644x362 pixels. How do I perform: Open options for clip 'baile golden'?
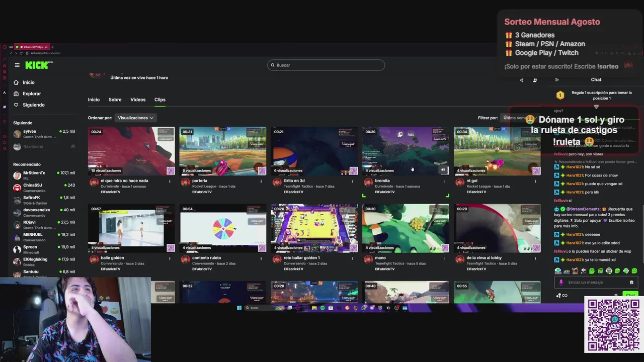click(170, 258)
